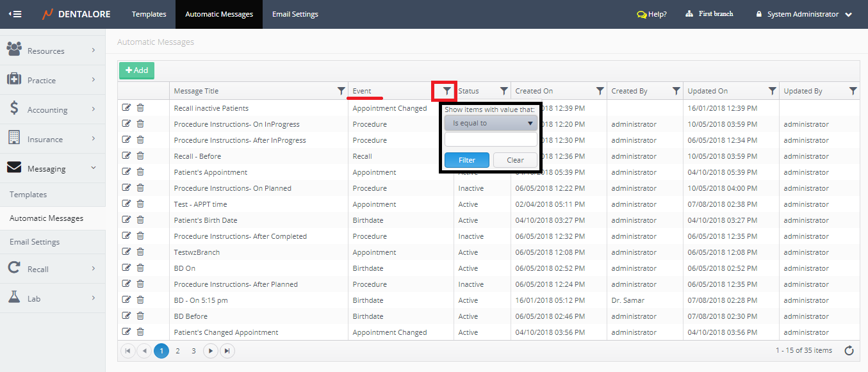Click the Clear button in filter popup
This screenshot has width=868, height=372.
[x=515, y=160]
